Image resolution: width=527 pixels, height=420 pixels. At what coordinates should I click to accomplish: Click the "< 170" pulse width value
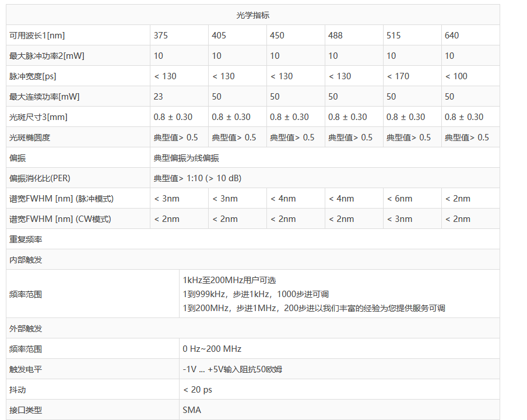pyautogui.click(x=398, y=76)
